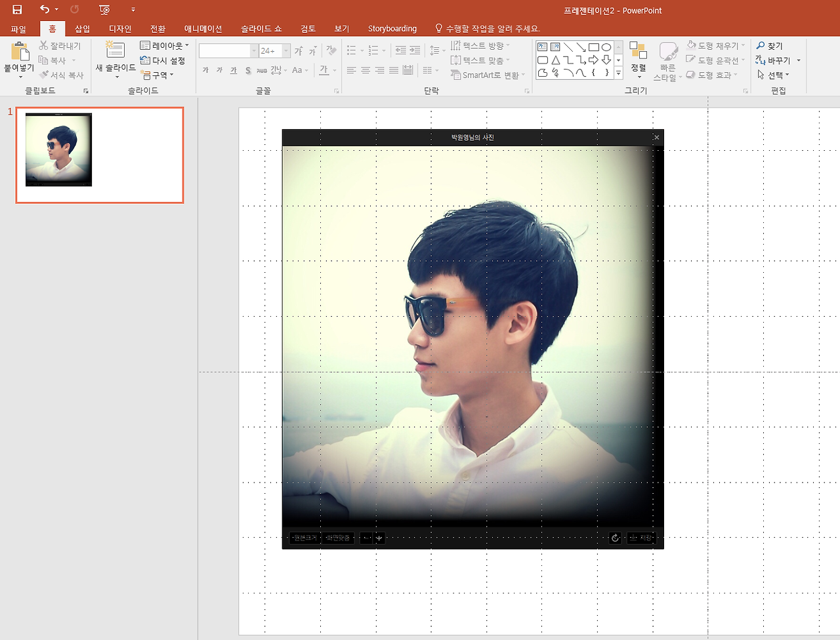840x640 pixels.
Task: Click the Arrange (정렬) icon
Action: coord(638,51)
